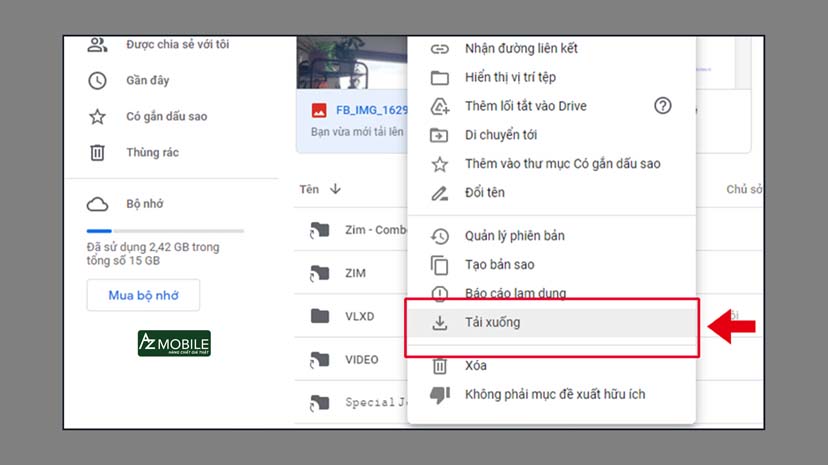Click the trash icon next to Xóa
This screenshot has width=828, height=465.
[x=439, y=366]
